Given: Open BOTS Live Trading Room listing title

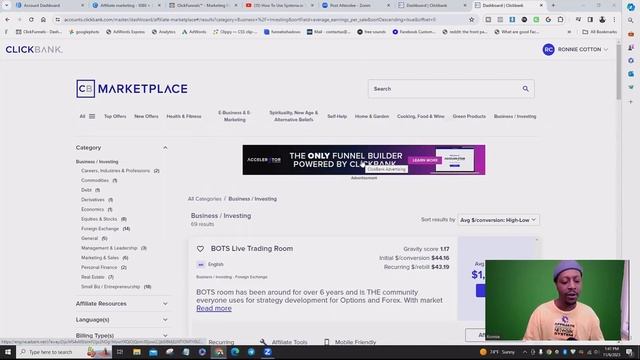Looking at the screenshot, I should tap(252, 249).
